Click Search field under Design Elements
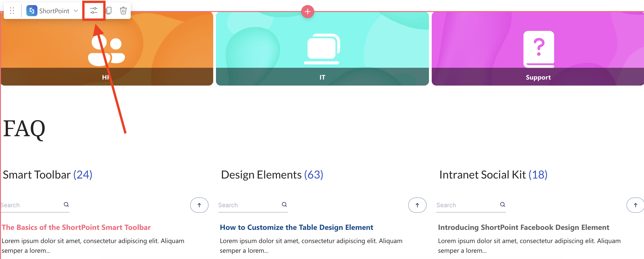This screenshot has height=259, width=644. 247,205
